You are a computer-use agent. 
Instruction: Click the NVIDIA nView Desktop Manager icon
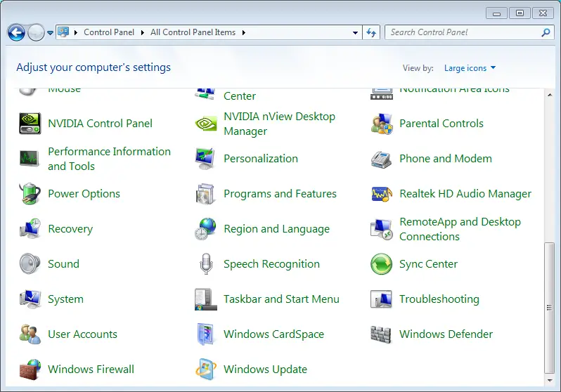pos(206,124)
